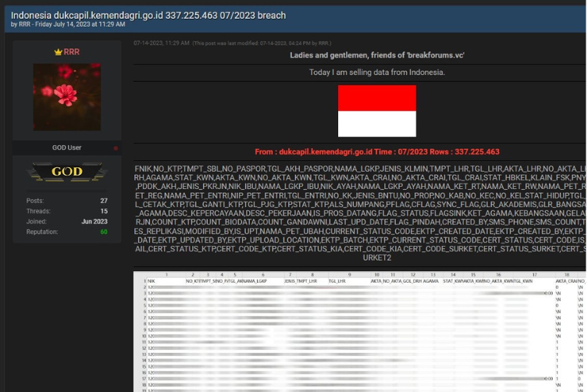Screen dimensions: 588x392
Task: Click the threads count 15
Action: 103,211
